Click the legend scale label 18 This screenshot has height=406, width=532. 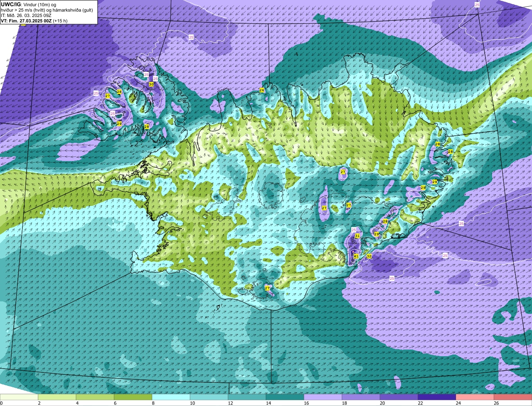point(345,403)
